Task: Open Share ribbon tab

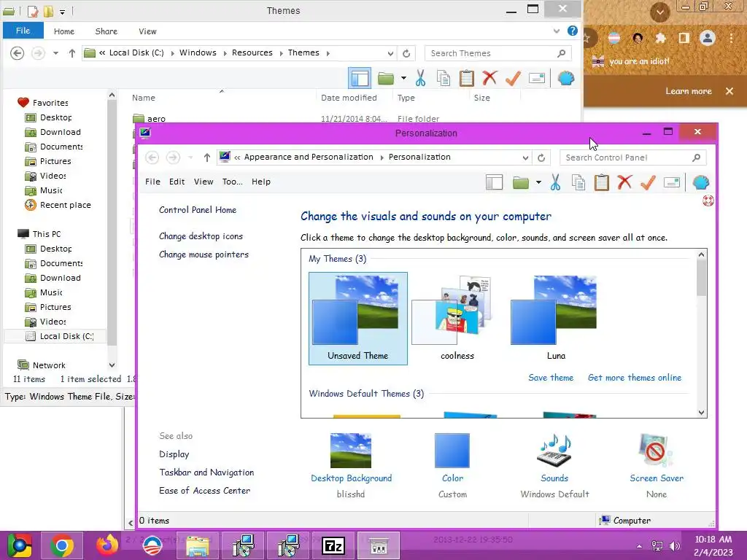Action: [107, 31]
